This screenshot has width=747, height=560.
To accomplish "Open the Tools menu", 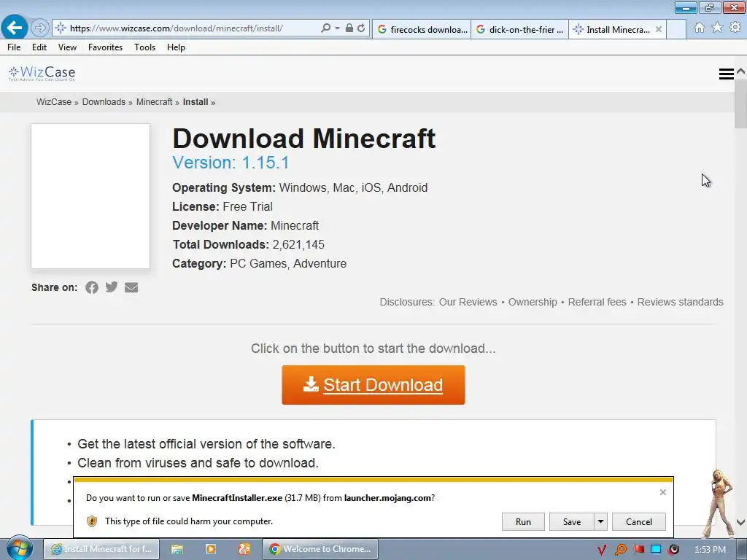I will [145, 47].
